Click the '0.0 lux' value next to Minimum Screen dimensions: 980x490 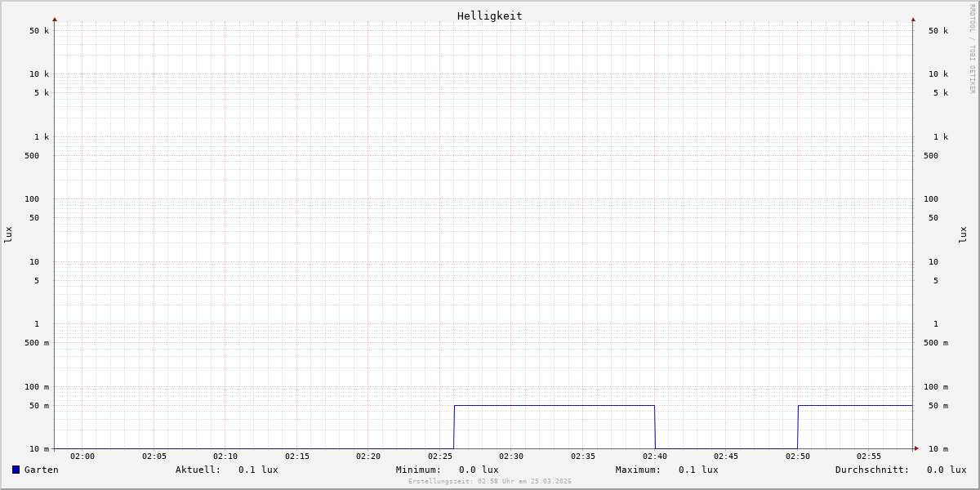479,470
